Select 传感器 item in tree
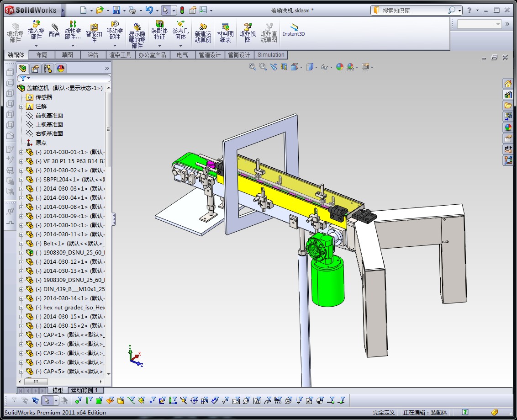The height and width of the screenshot is (420, 517). pos(43,97)
